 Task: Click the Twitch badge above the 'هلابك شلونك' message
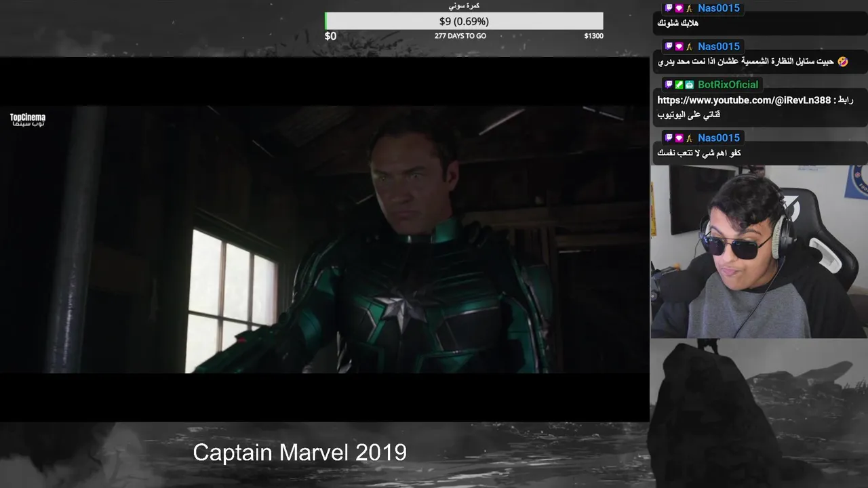click(x=668, y=8)
